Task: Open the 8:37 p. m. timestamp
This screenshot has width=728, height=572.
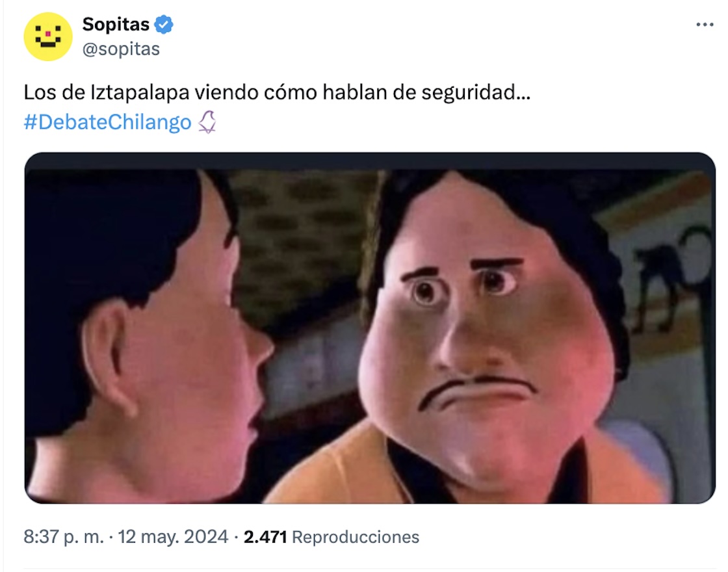Action: [x=64, y=537]
